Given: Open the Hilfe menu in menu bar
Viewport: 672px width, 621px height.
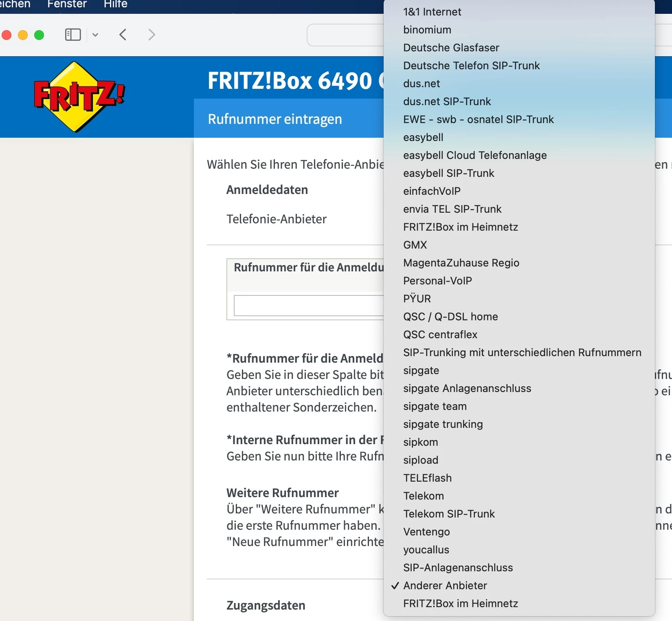Looking at the screenshot, I should click(116, 4).
